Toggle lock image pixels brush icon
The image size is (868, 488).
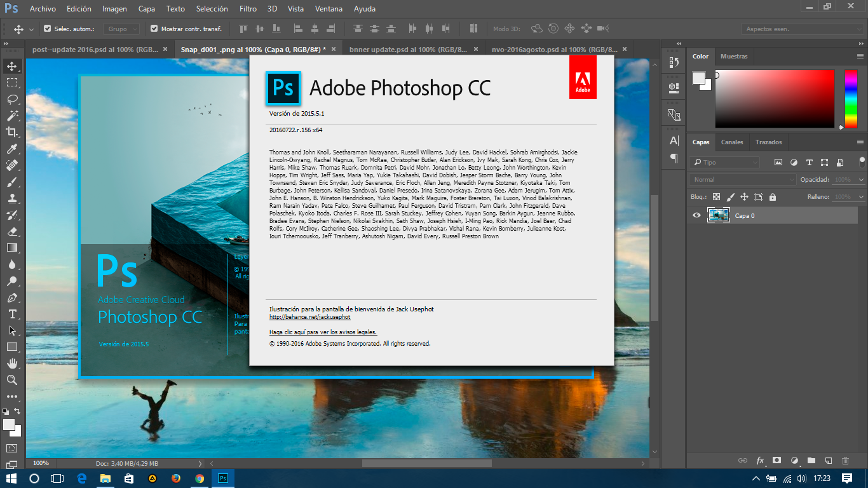(730, 197)
